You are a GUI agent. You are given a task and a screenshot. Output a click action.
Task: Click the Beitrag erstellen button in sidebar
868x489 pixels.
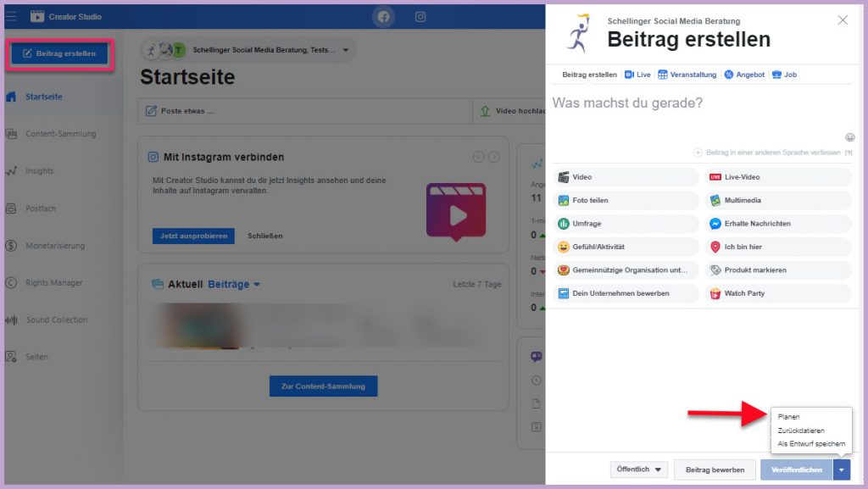(60, 53)
